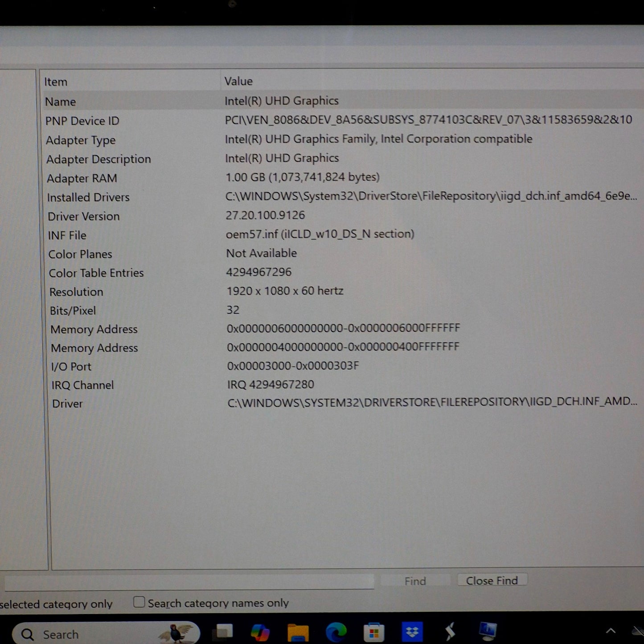Click the Find button
The width and height of the screenshot is (644, 644).
(415, 581)
